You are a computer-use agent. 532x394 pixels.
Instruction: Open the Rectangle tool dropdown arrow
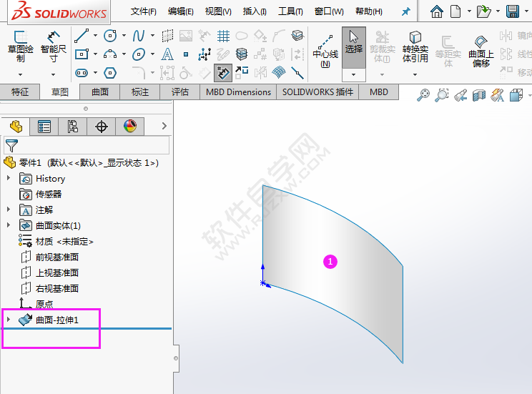(95, 54)
